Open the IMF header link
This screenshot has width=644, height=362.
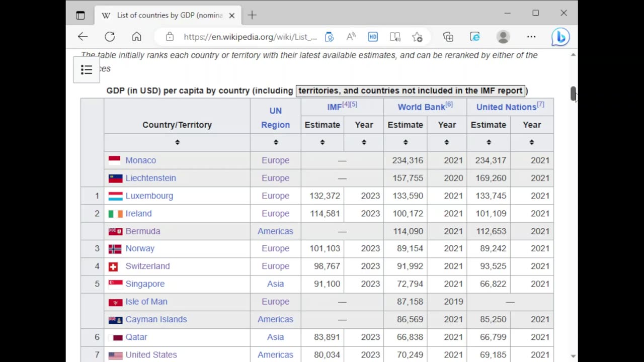click(x=335, y=107)
